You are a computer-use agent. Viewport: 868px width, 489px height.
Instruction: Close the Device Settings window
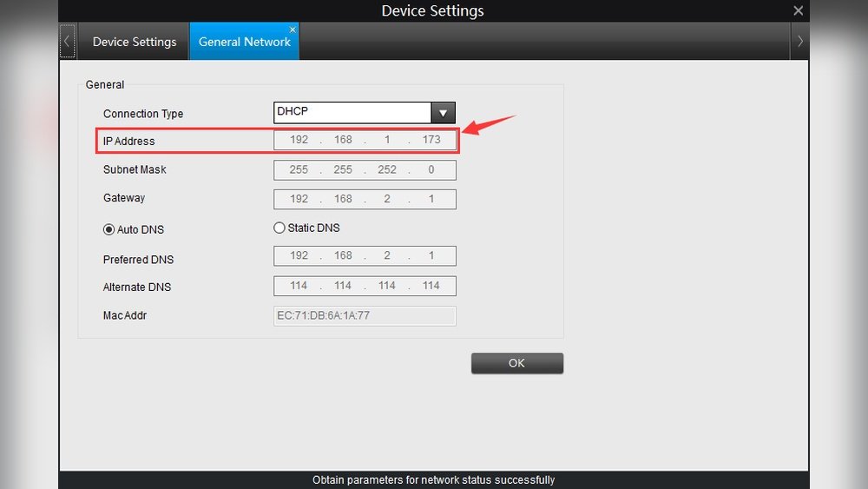point(798,10)
